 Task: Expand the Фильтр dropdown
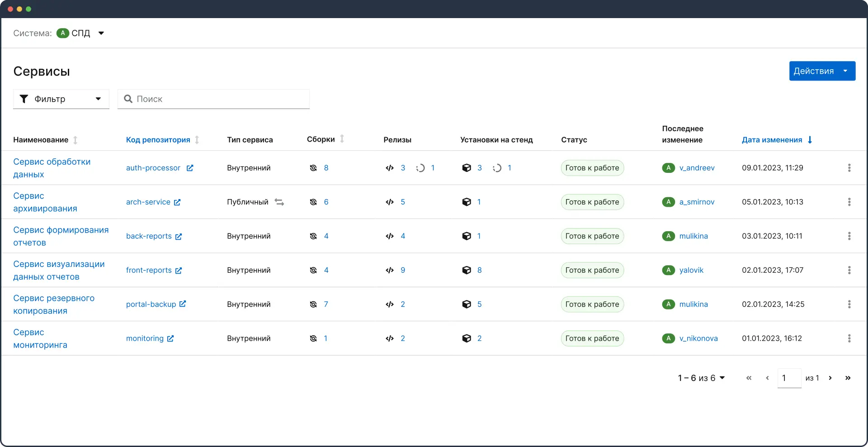click(61, 99)
